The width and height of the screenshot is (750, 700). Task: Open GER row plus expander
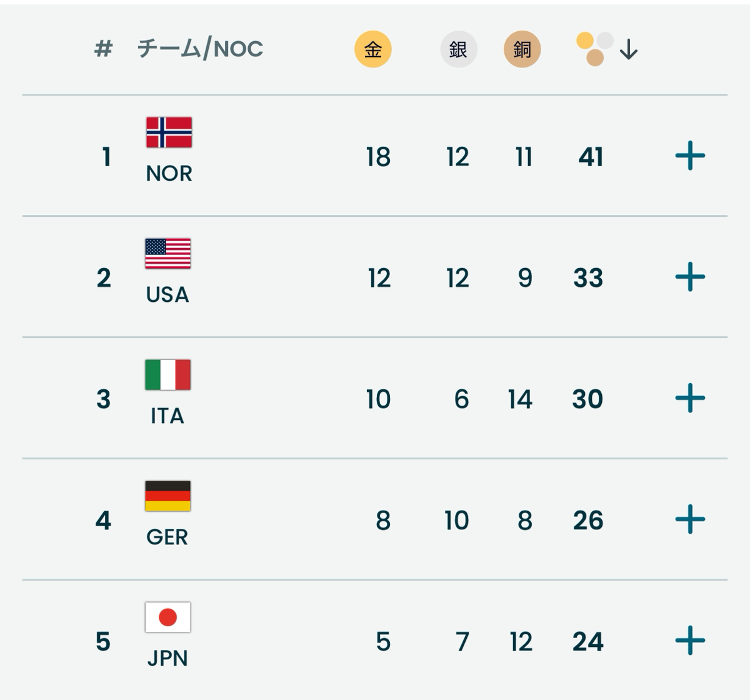coord(690,519)
